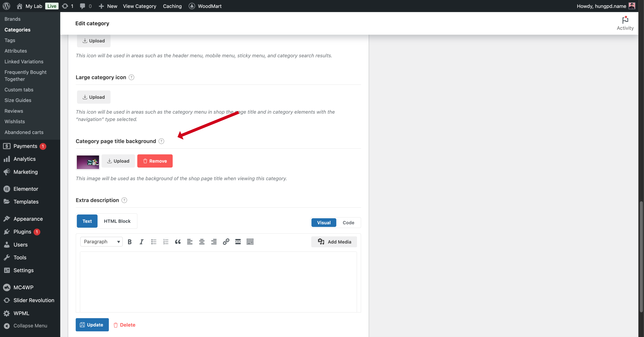Click help icon beside Extra description
The height and width of the screenshot is (337, 644).
[x=124, y=200]
